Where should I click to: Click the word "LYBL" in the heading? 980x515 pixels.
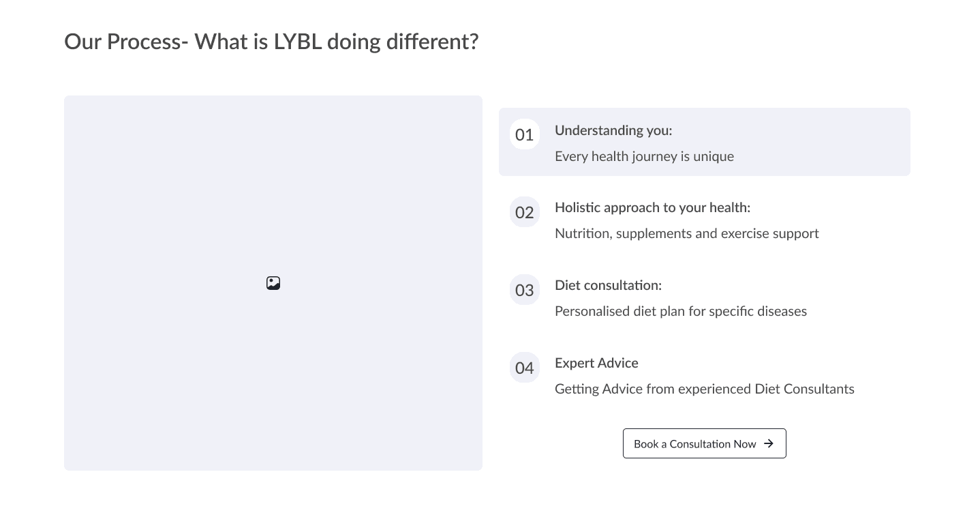point(297,42)
